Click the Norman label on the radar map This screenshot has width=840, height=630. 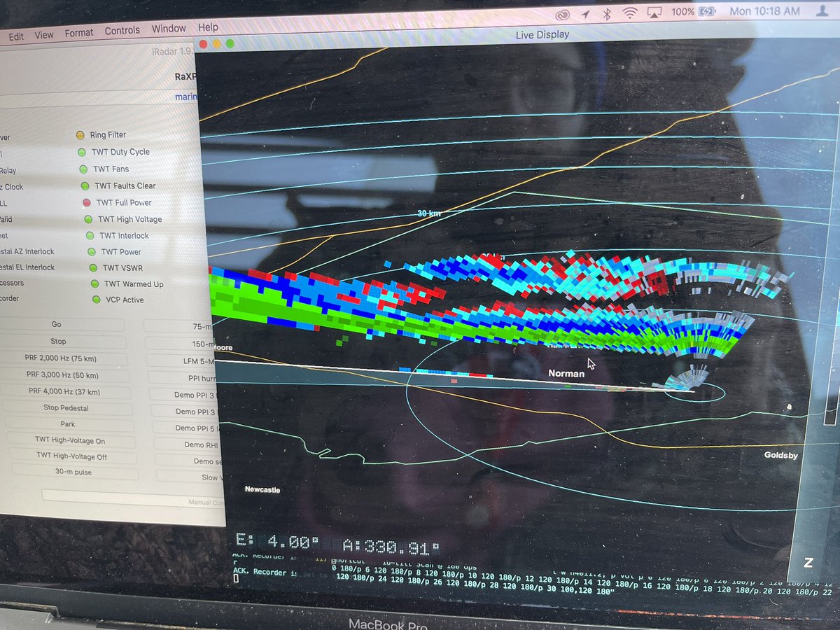click(x=566, y=374)
